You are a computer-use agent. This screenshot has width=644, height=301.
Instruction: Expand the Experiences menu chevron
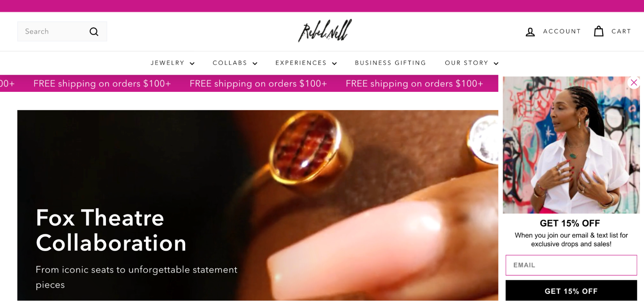pos(334,63)
